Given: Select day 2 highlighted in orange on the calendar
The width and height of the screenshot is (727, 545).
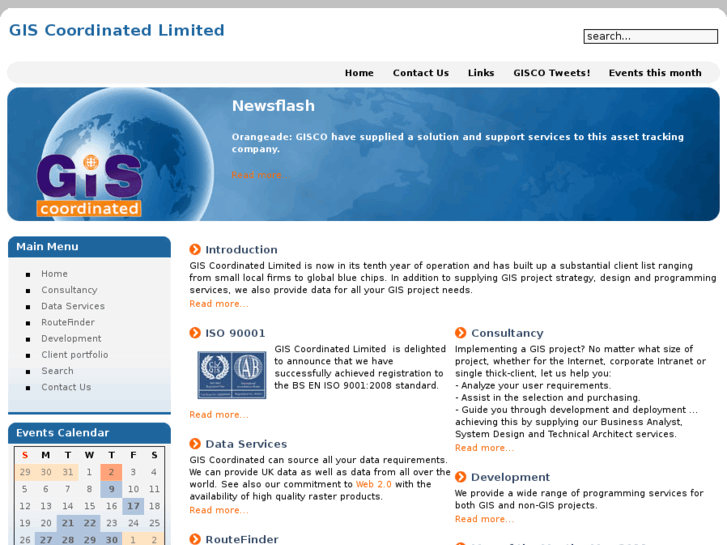Looking at the screenshot, I should click(x=111, y=472).
